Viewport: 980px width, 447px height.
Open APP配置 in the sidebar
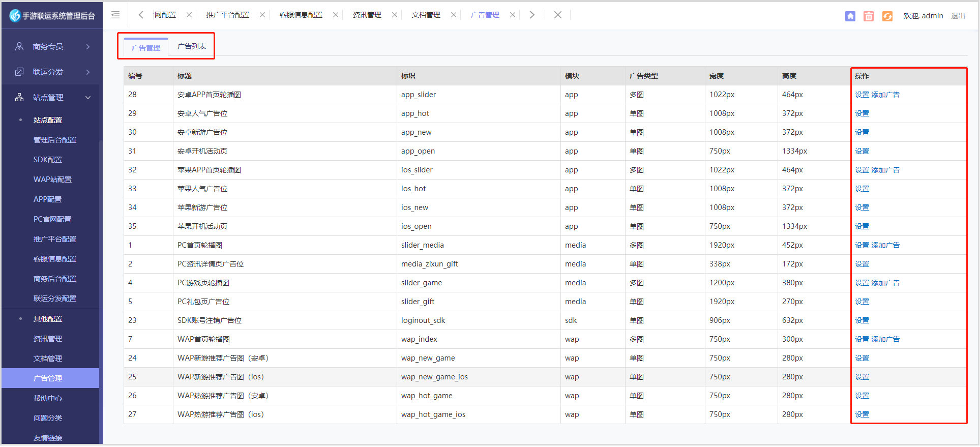tap(48, 199)
